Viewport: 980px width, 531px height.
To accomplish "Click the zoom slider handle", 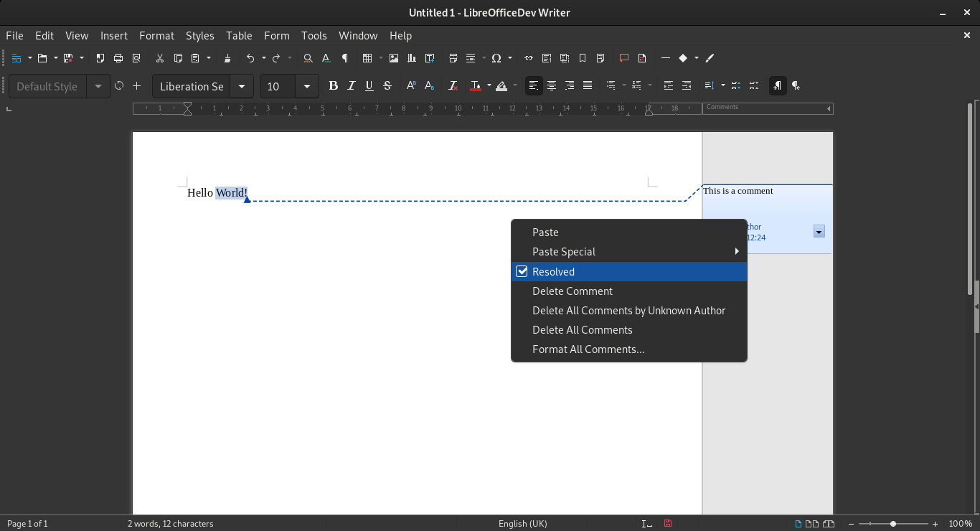I will pyautogui.click(x=893, y=524).
